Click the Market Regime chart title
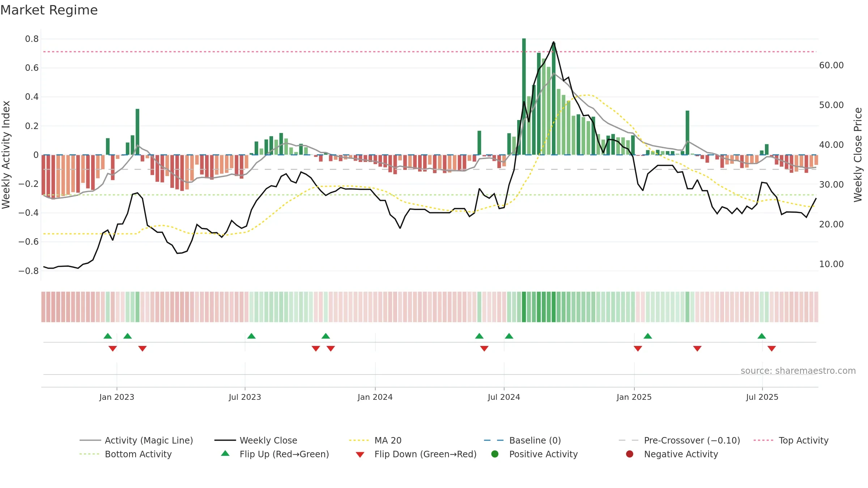The height and width of the screenshot is (488, 868). coord(49,10)
